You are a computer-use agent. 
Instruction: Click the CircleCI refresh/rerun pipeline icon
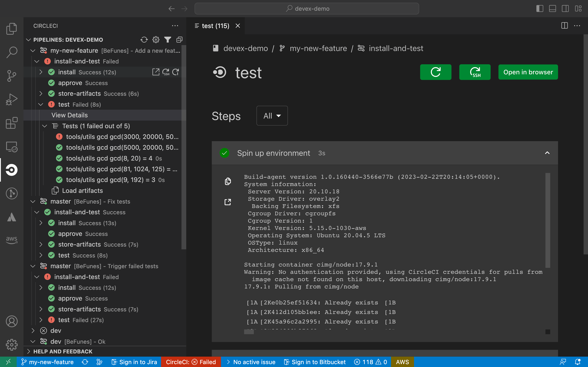point(144,39)
